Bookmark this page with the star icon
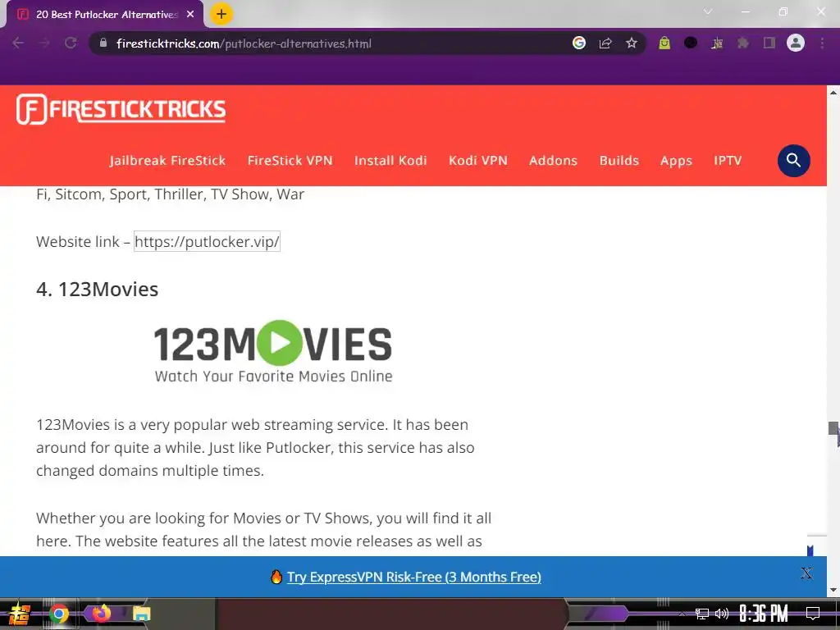 click(632, 43)
